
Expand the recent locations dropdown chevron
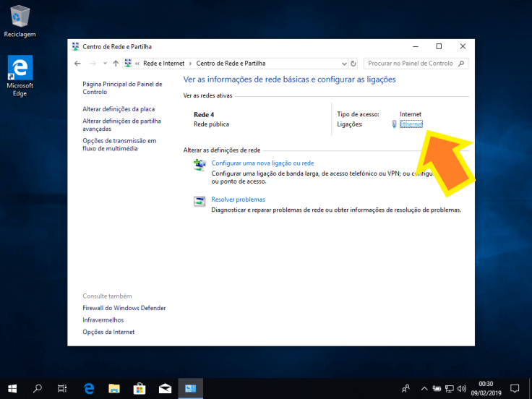[105, 64]
